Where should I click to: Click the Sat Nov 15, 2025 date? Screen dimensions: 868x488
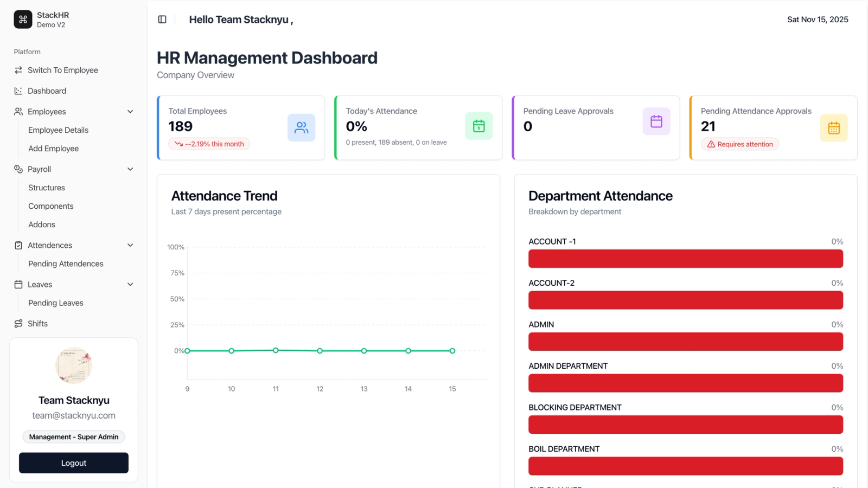tap(818, 20)
